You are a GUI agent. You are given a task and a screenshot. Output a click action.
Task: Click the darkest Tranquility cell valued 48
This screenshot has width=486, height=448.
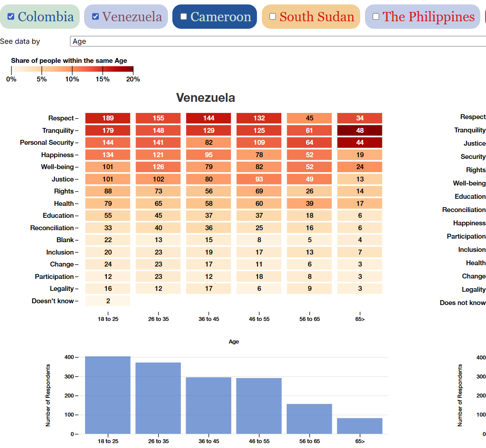point(360,131)
